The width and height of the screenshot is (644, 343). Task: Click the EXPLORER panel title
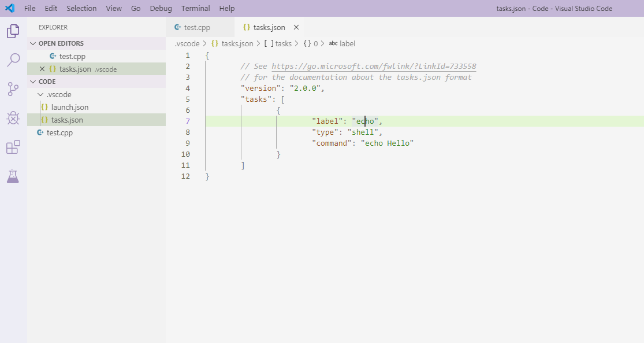53,27
